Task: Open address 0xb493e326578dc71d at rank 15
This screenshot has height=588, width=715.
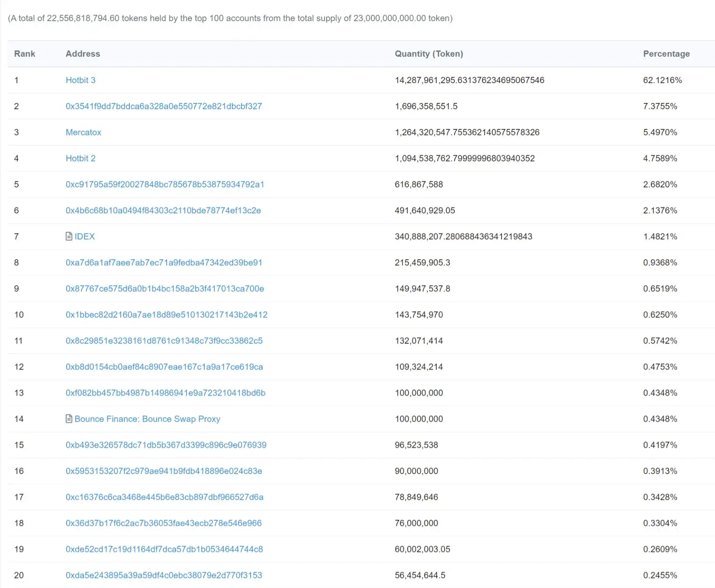Action: pos(166,445)
